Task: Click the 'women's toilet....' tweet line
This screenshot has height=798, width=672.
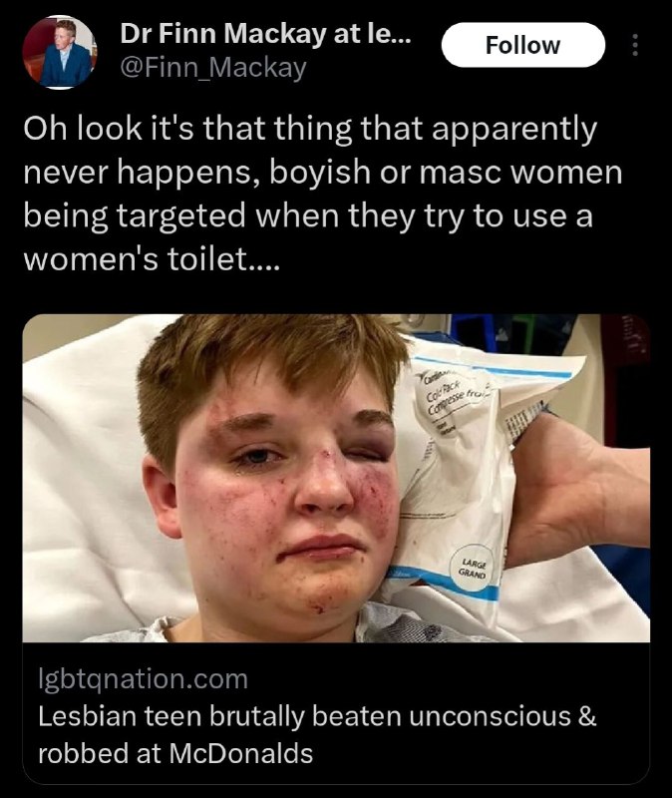Action: (152, 259)
